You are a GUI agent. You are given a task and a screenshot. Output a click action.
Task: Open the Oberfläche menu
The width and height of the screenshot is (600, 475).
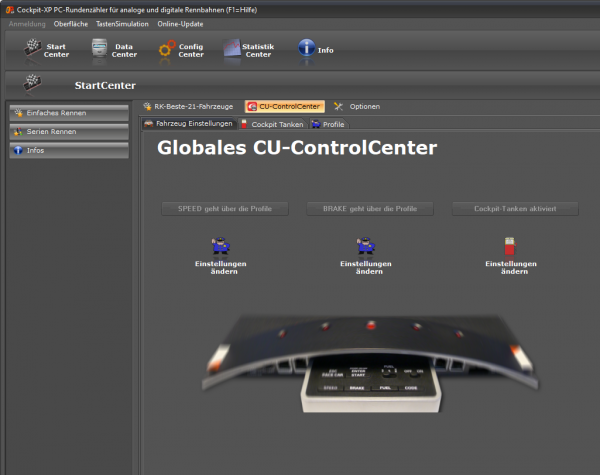(x=71, y=24)
